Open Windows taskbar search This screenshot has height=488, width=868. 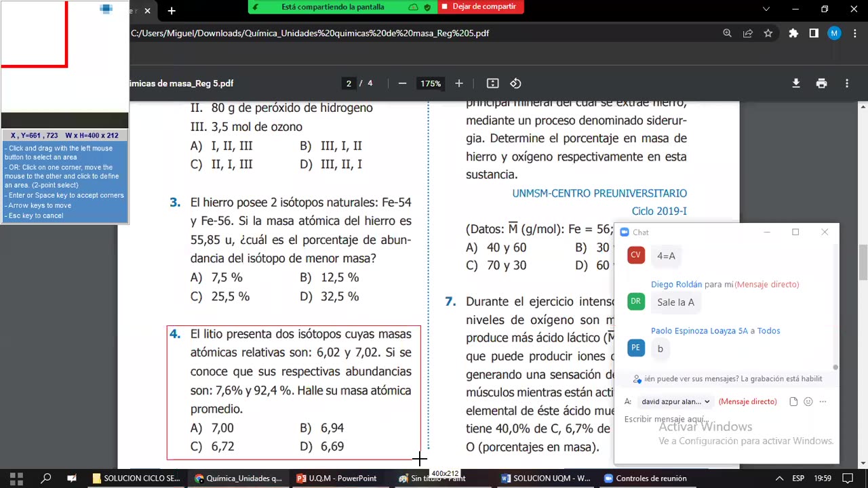(45, 478)
